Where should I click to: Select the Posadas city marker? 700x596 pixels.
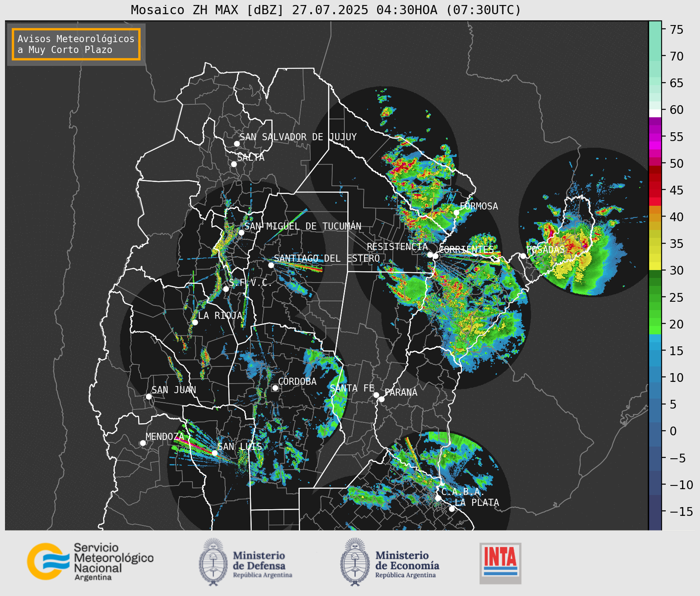coord(523,256)
